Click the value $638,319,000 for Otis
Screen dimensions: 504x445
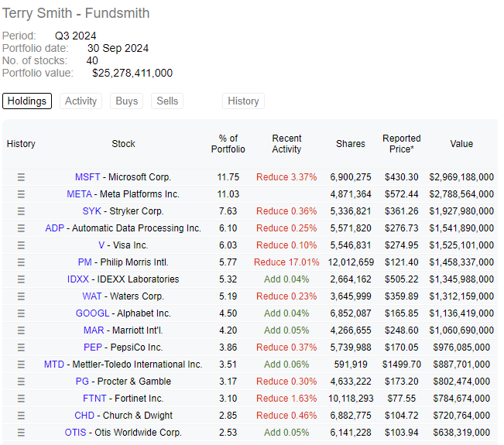[461, 433]
